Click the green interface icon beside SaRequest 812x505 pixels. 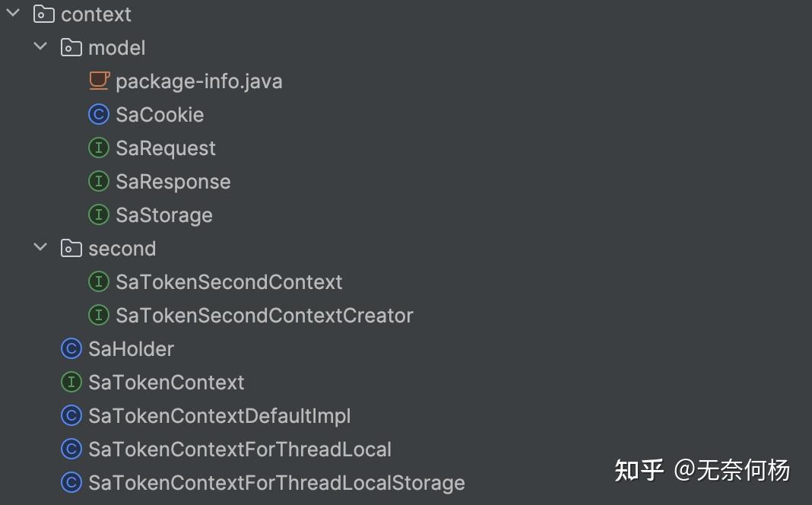[99, 148]
